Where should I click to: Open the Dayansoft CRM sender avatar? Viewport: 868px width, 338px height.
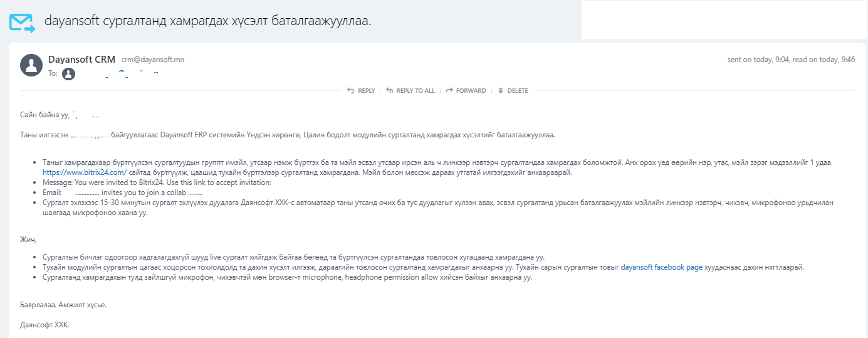click(x=31, y=65)
